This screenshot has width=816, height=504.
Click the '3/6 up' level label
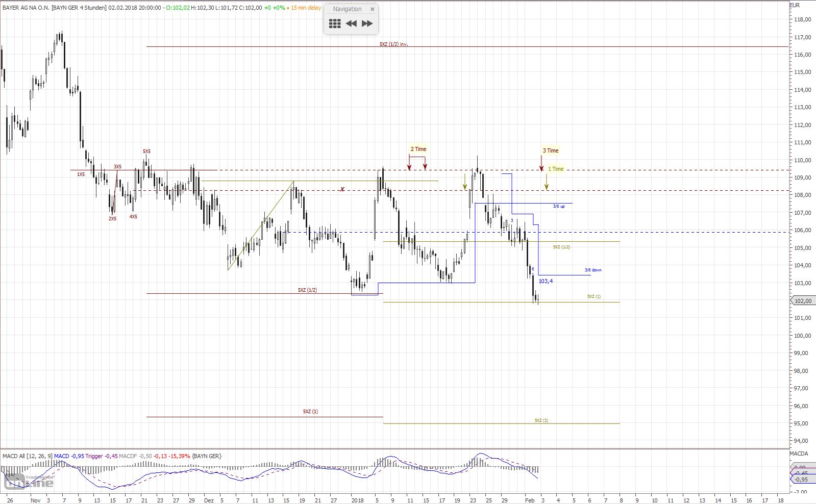[x=559, y=206]
